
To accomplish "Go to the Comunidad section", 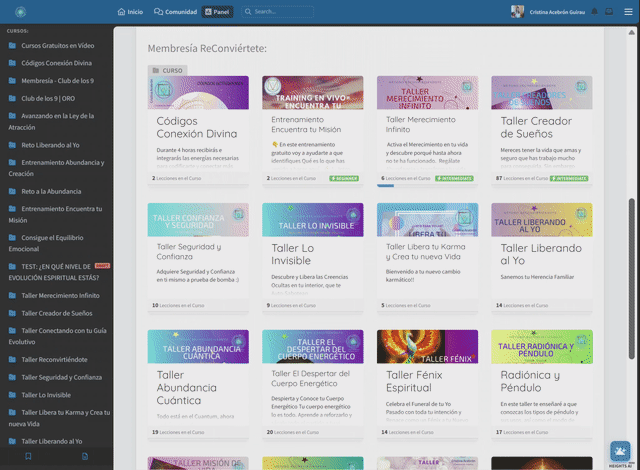I will tap(175, 12).
